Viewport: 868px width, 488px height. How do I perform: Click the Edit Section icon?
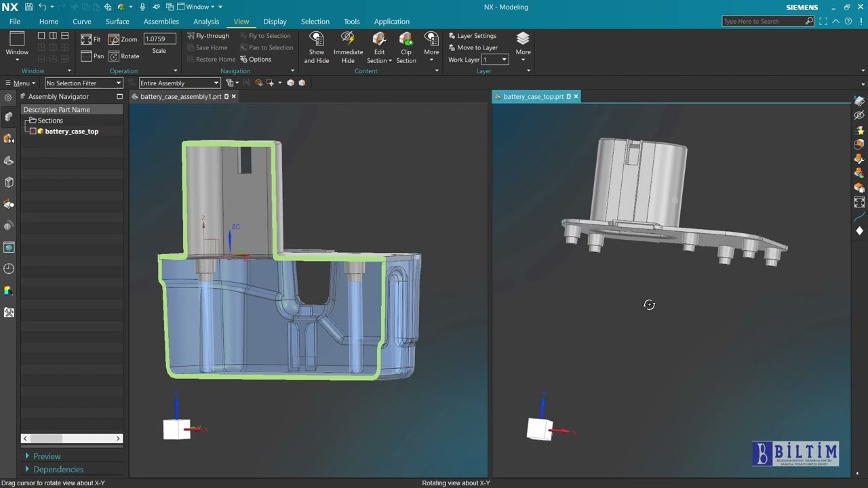[x=379, y=39]
